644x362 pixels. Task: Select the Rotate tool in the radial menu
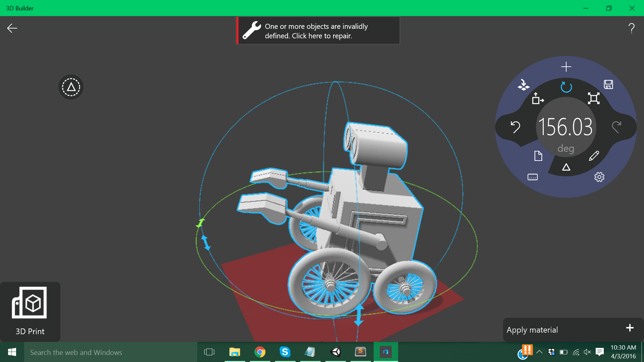(566, 87)
